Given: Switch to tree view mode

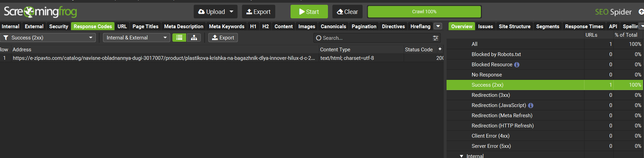Looking at the screenshot, I should (x=194, y=38).
